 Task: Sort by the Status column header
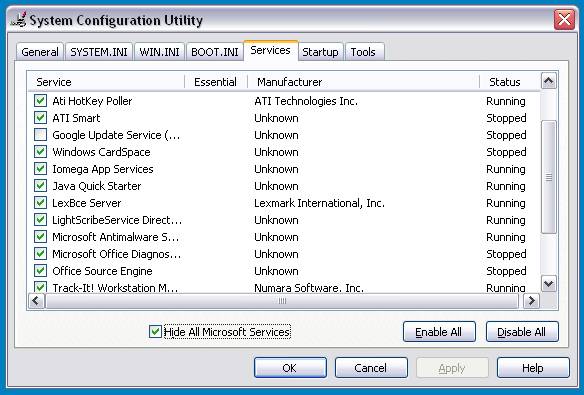point(510,82)
